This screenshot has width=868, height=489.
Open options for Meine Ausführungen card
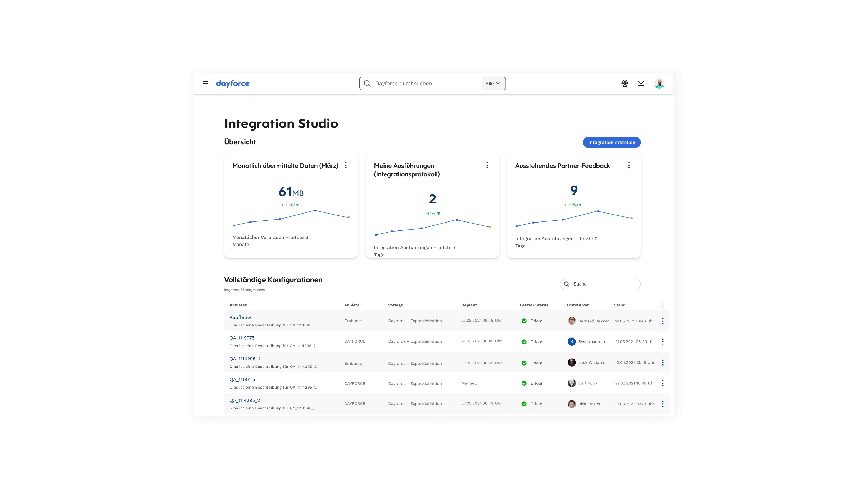coord(487,165)
